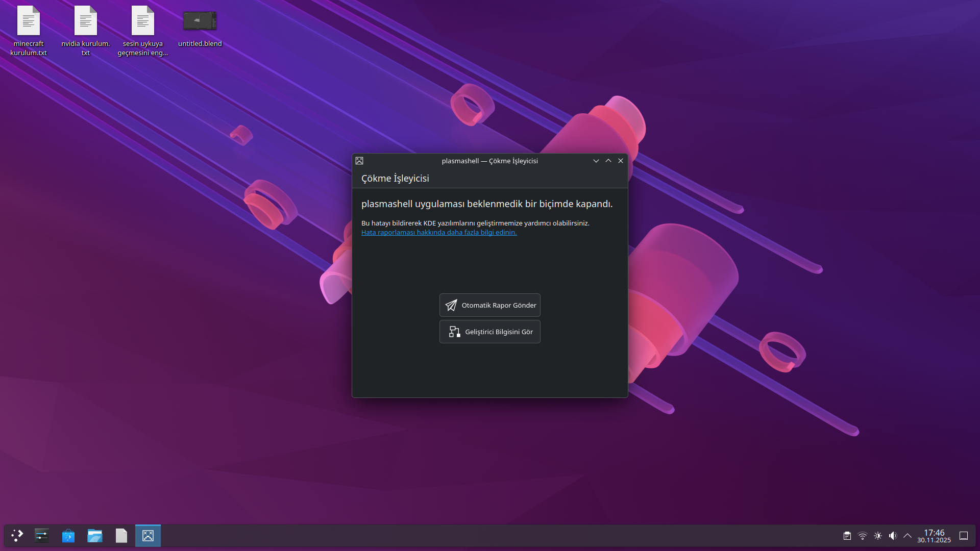Click the Geliştirici Bilgisini Gör button
The width and height of the screenshot is (980, 551).
(x=490, y=332)
